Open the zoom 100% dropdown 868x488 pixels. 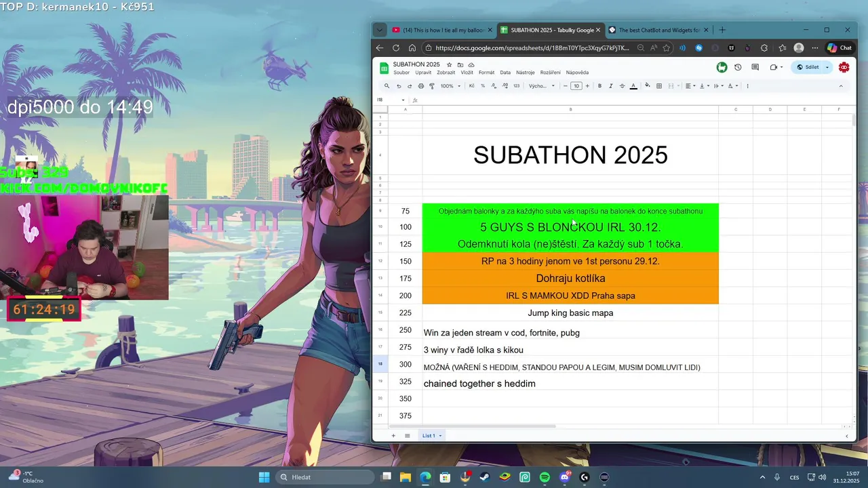click(450, 86)
